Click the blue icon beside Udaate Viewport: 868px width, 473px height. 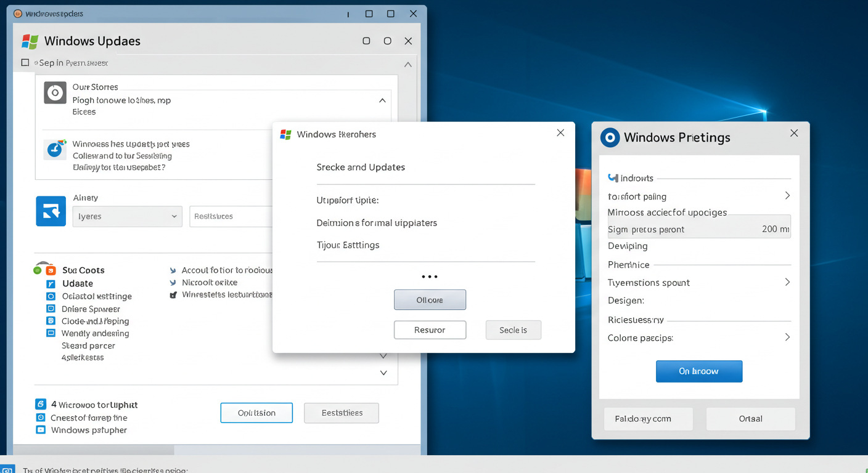51,284
